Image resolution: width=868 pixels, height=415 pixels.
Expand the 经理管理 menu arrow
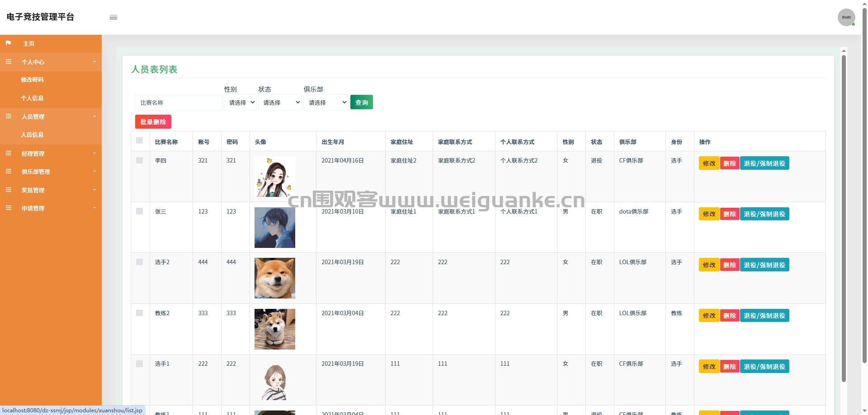(x=94, y=153)
